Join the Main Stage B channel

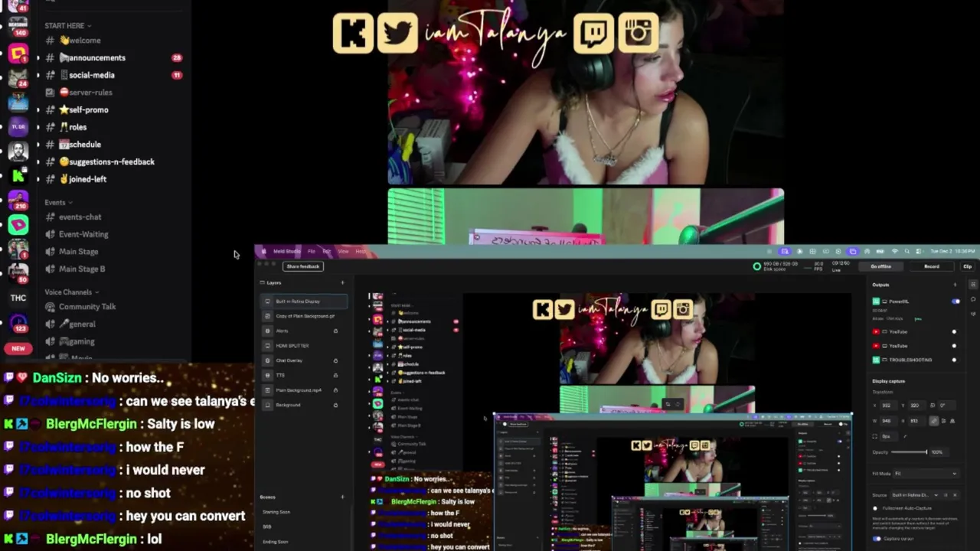82,269
